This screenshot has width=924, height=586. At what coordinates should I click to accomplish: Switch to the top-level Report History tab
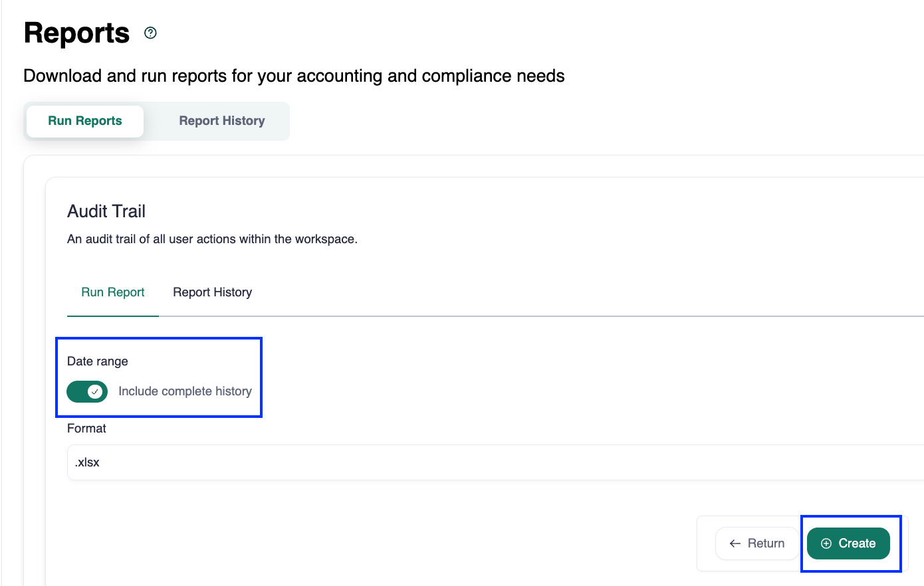click(221, 121)
